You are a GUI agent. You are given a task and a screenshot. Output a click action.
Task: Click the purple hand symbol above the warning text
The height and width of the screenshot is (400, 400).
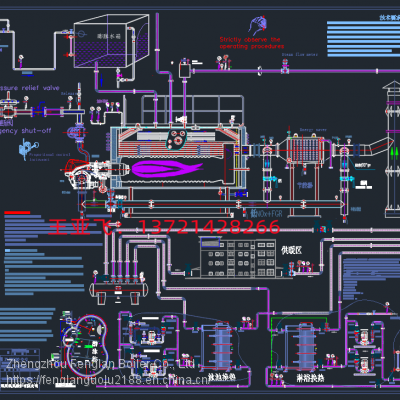click(x=258, y=26)
